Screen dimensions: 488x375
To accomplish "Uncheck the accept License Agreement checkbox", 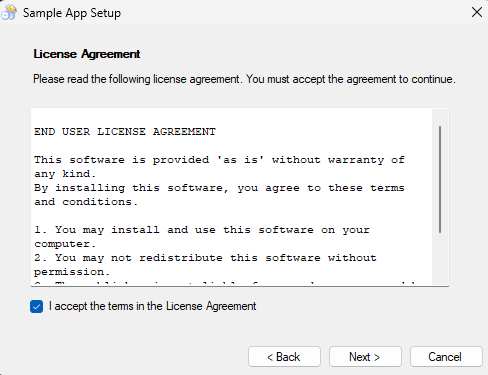I will 36,306.
